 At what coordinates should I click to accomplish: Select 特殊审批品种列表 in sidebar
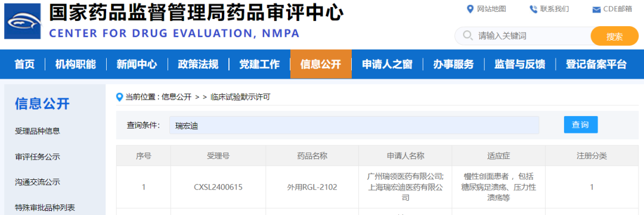click(x=45, y=207)
